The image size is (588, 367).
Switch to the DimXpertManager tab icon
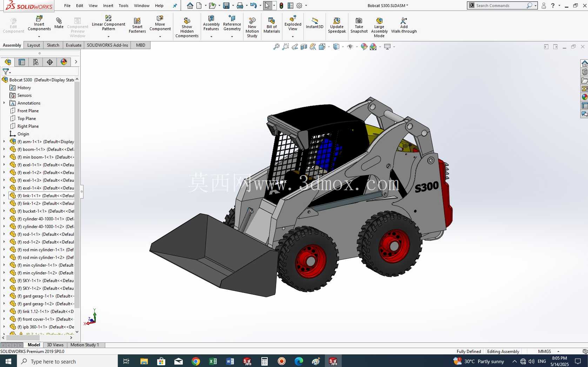(x=50, y=62)
